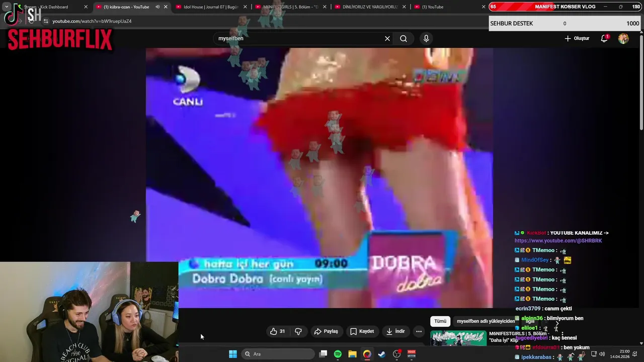Click the taskbar Ara search box
The image size is (644, 362).
tap(278, 354)
